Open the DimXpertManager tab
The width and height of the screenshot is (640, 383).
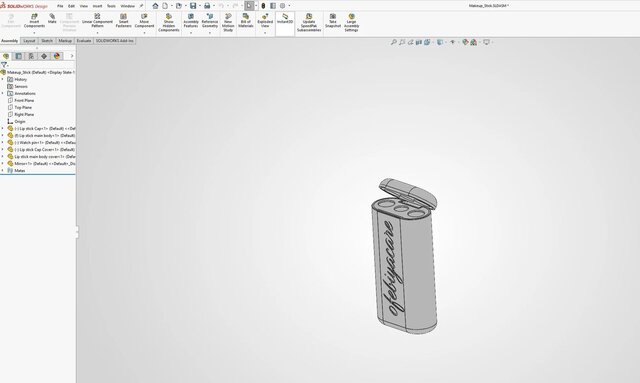(x=44, y=56)
